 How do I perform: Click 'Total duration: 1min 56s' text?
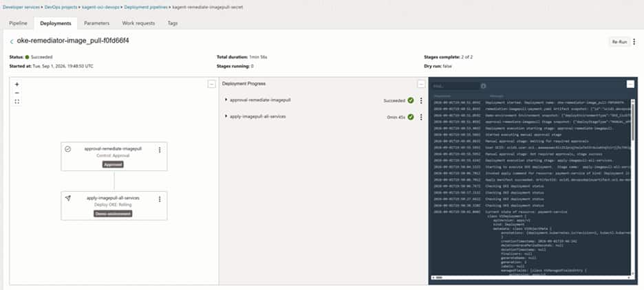tap(242, 57)
